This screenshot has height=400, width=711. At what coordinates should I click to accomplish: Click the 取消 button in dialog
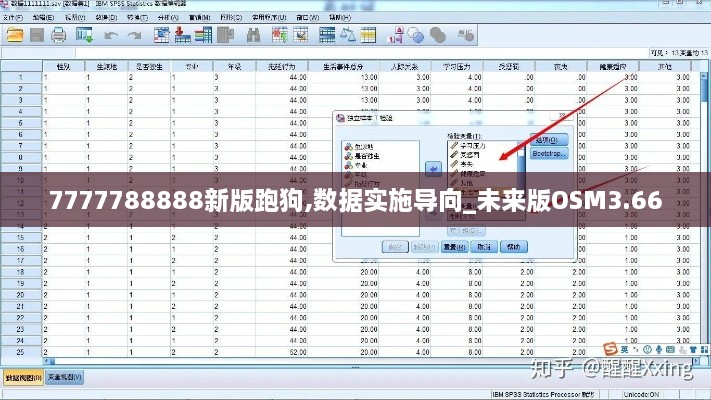click(x=484, y=247)
